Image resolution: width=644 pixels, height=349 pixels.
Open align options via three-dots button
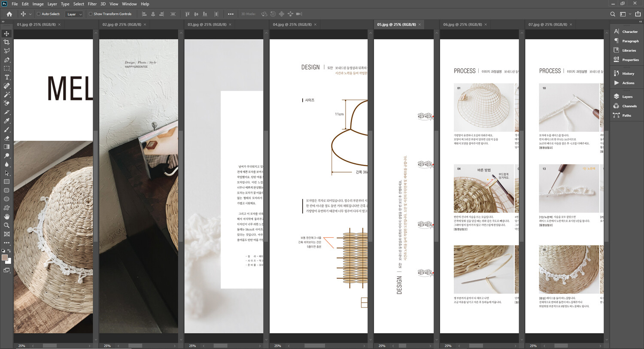pos(231,14)
